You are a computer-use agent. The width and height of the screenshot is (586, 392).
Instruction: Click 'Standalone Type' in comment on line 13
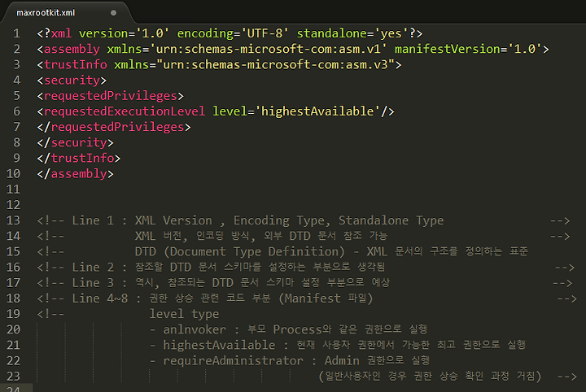[391, 220]
